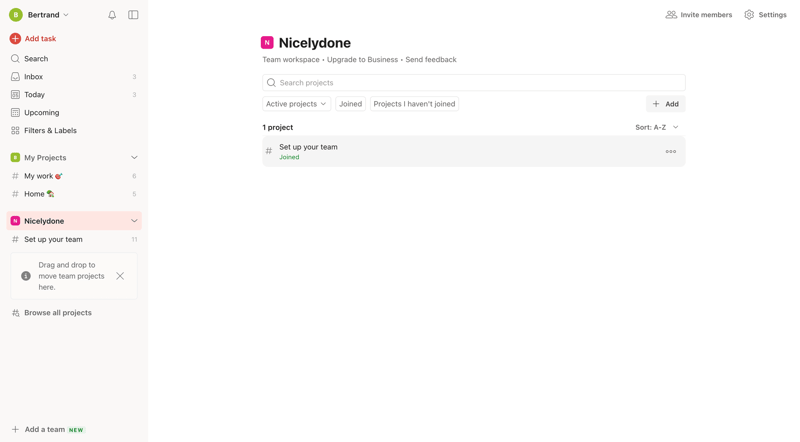Viewport: 800px width, 442px height.
Task: Click Upgrade to Business link
Action: pyautogui.click(x=362, y=60)
